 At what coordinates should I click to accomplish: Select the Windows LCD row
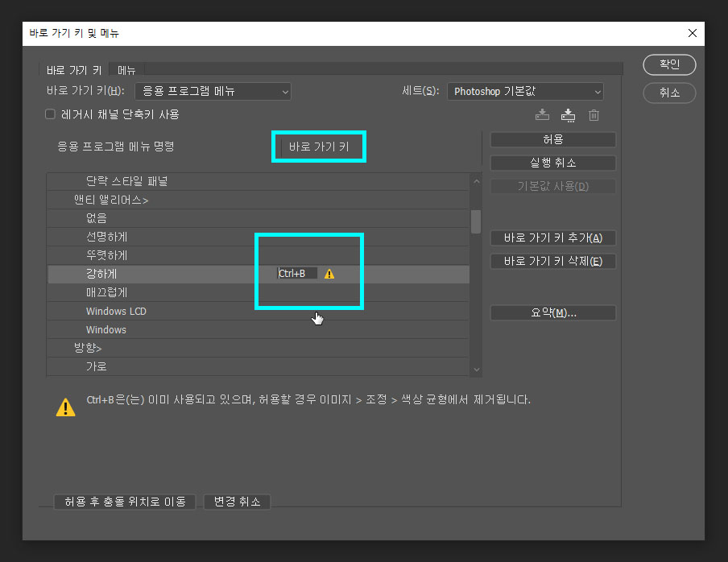[x=258, y=311]
